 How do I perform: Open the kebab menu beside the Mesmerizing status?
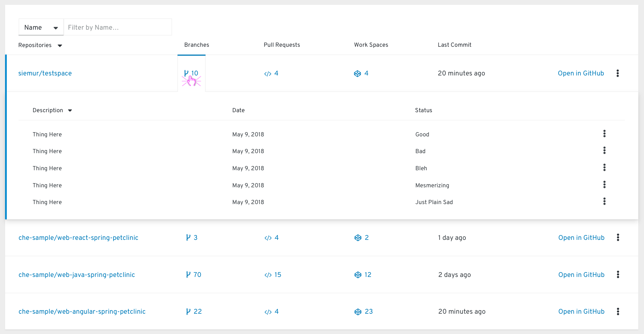(x=604, y=185)
